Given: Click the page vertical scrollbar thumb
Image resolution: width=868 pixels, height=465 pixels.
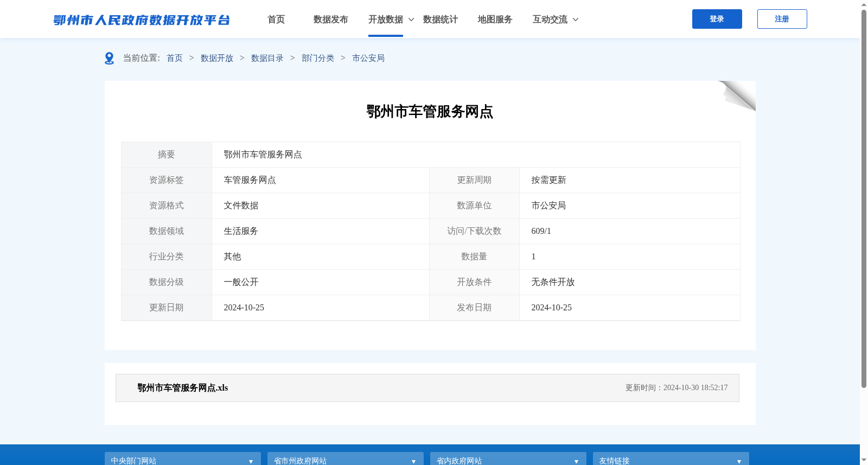Looking at the screenshot, I should click(864, 198).
